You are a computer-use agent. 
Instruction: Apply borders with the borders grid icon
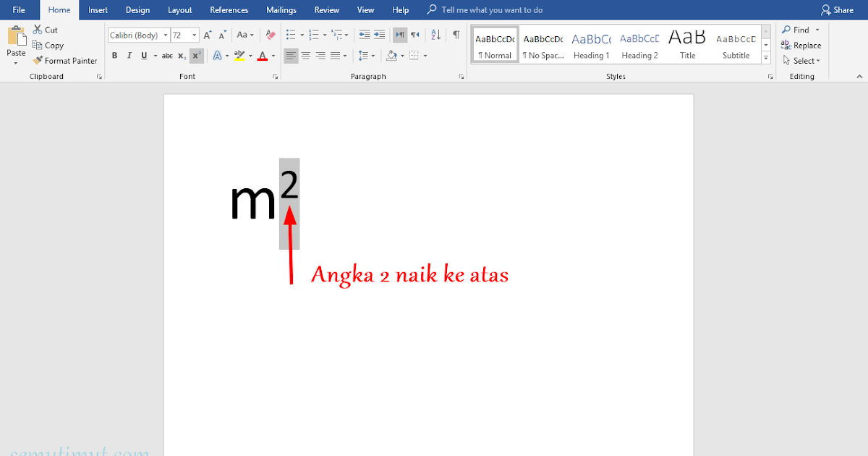coord(414,56)
